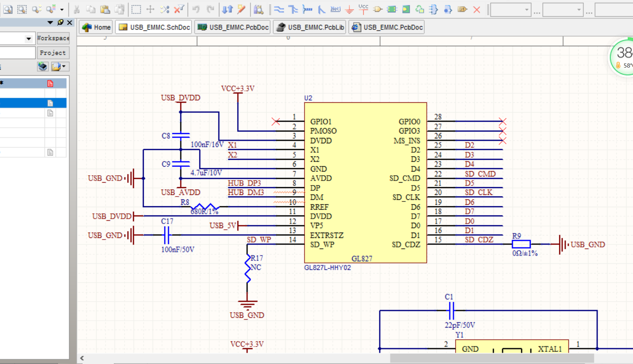Click the Workspace button
The width and height of the screenshot is (633, 364).
[53, 38]
